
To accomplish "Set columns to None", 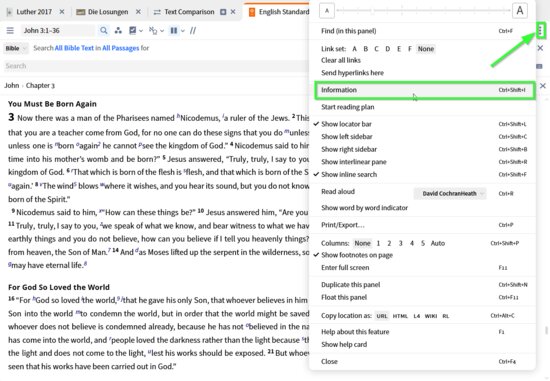I will click(362, 243).
